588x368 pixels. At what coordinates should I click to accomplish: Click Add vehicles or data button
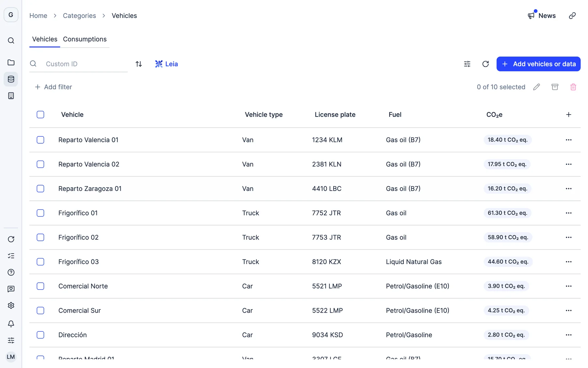[x=538, y=64]
